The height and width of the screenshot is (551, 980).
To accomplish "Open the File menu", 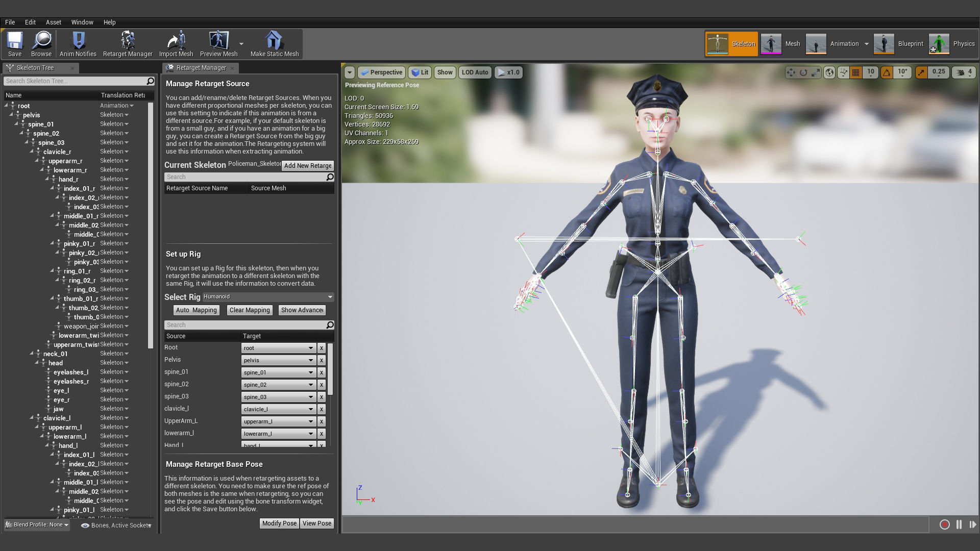I will pos(10,22).
